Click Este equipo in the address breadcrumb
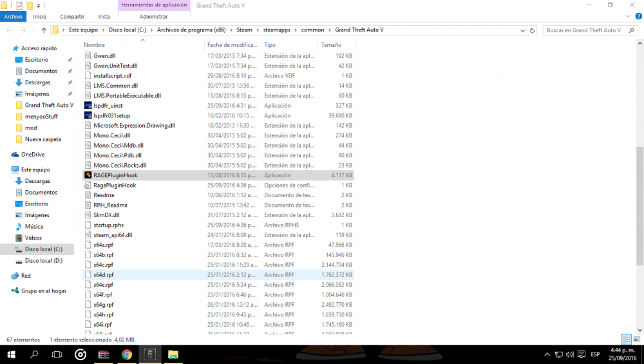This screenshot has height=364, width=644. coord(83,30)
